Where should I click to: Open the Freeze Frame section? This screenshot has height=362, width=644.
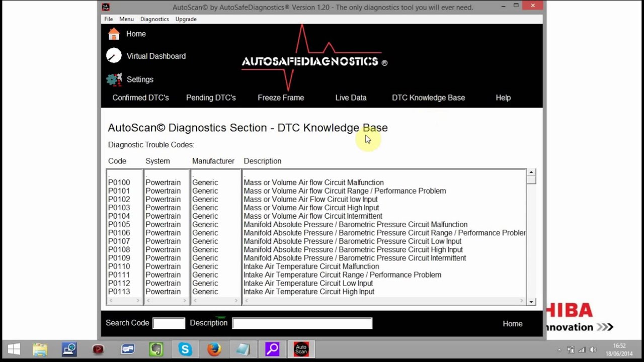pos(281,98)
